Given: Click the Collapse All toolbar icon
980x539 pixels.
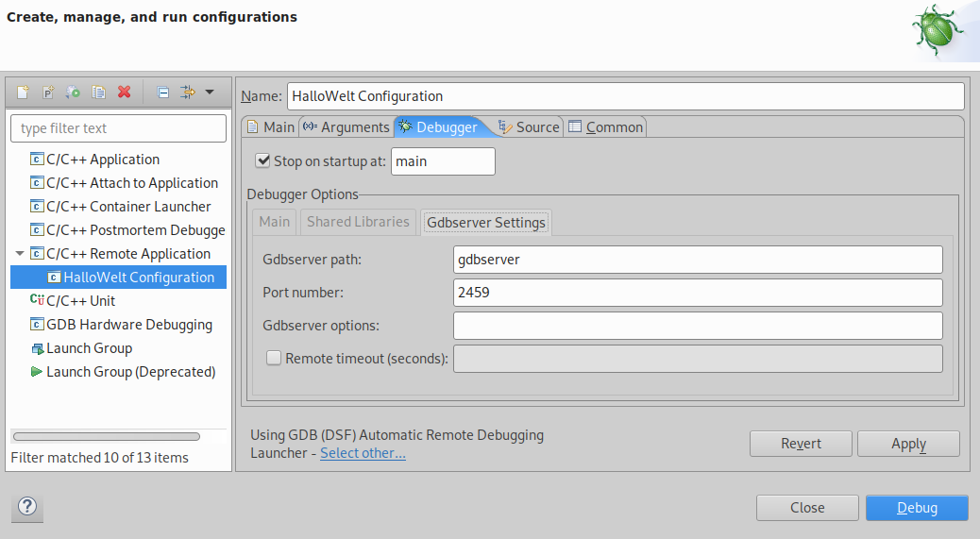Looking at the screenshot, I should coord(163,93).
